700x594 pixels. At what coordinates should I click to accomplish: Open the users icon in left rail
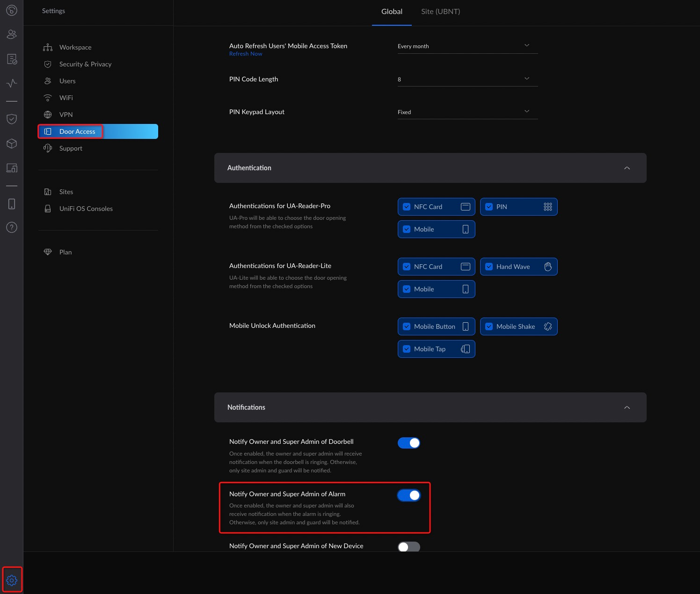(x=12, y=34)
